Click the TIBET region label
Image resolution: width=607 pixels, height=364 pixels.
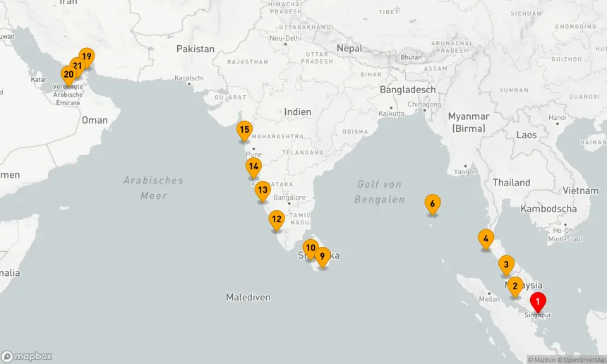pyautogui.click(x=389, y=12)
